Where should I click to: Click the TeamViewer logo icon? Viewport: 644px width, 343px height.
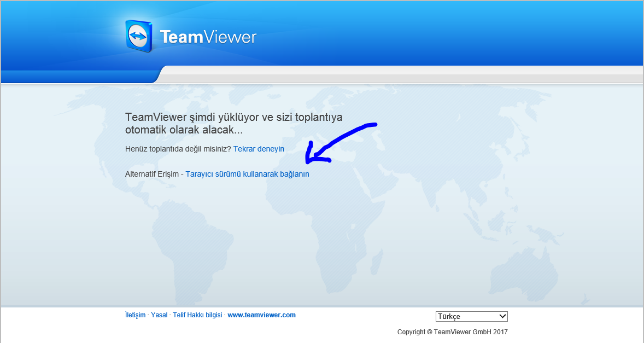(139, 36)
